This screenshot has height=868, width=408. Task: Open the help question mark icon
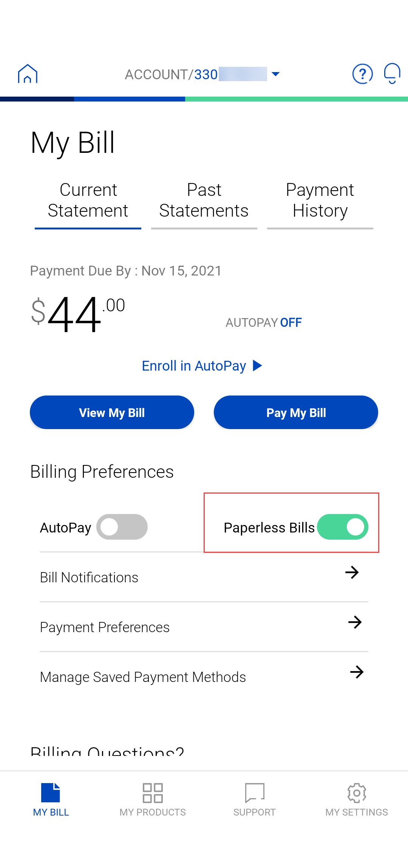click(362, 74)
